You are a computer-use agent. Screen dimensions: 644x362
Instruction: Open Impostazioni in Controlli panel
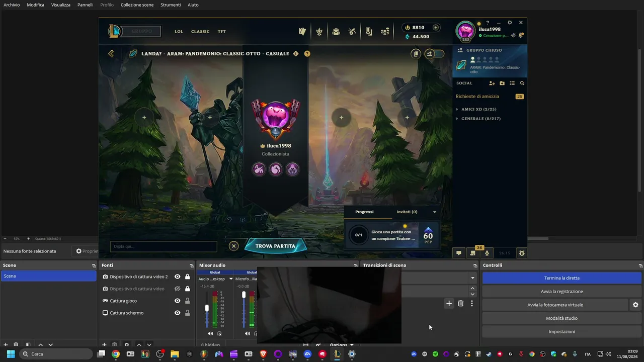562,331
